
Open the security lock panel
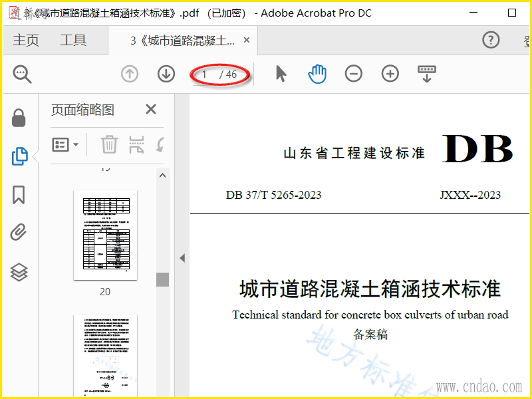[19, 118]
